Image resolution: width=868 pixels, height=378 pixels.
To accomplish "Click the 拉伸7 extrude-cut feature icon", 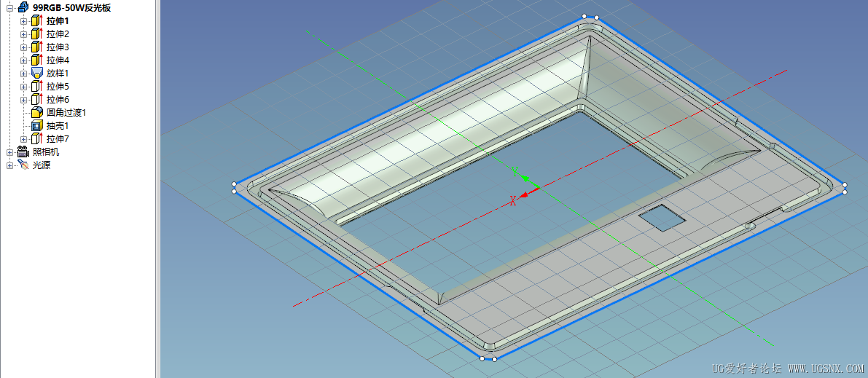I will point(37,138).
